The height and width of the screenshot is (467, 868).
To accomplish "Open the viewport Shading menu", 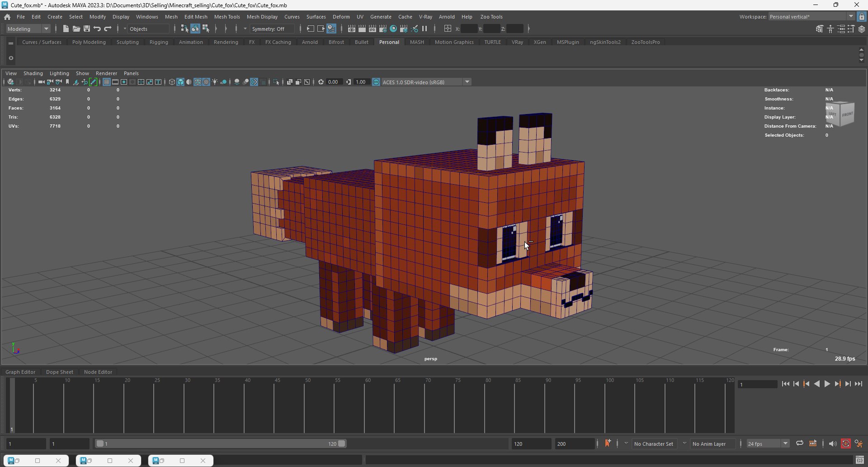I will coord(33,73).
